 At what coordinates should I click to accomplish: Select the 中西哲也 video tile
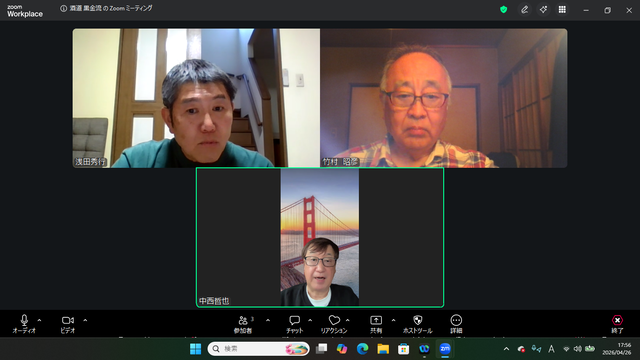point(320,237)
